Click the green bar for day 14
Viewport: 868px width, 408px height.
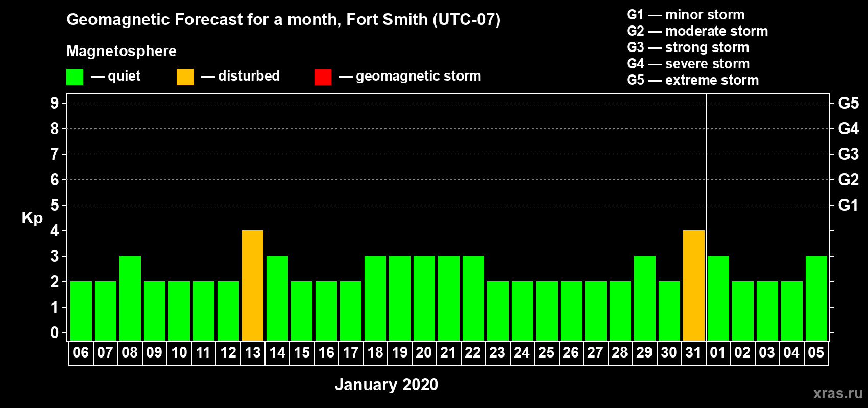click(x=277, y=298)
